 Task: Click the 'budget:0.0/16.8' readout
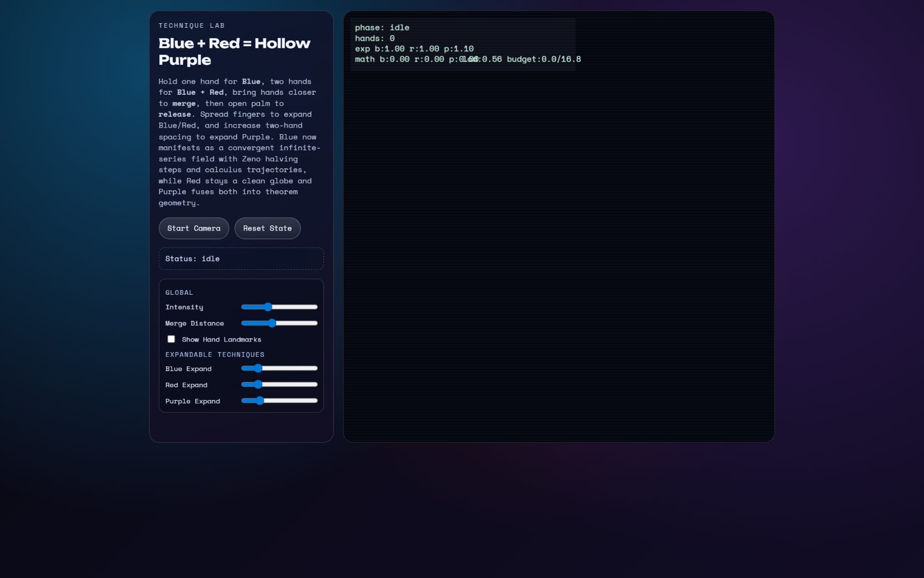(x=544, y=59)
